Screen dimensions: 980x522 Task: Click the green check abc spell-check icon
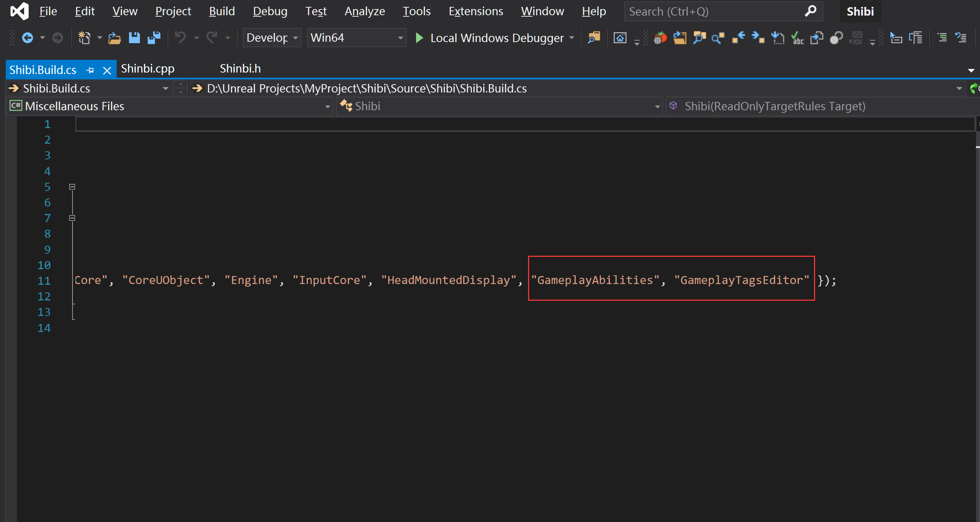797,38
